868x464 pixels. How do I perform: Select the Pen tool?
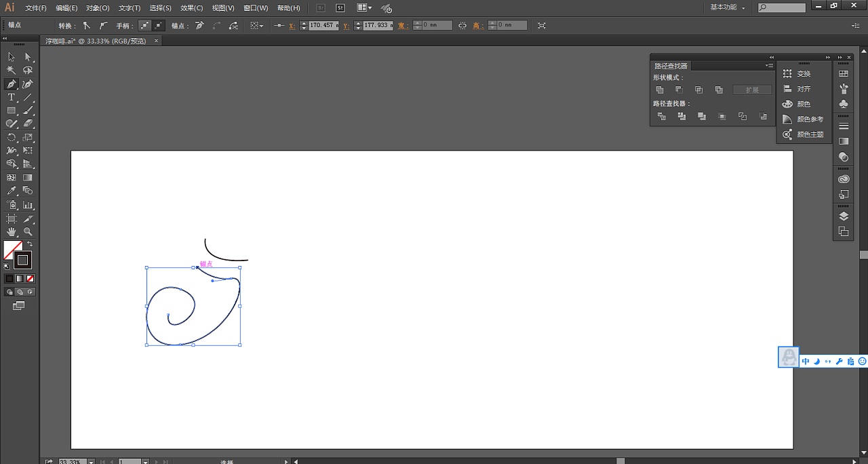[x=12, y=84]
